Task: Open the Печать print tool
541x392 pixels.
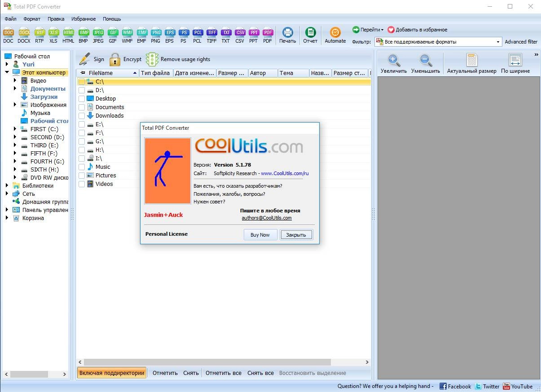Action: (x=287, y=35)
